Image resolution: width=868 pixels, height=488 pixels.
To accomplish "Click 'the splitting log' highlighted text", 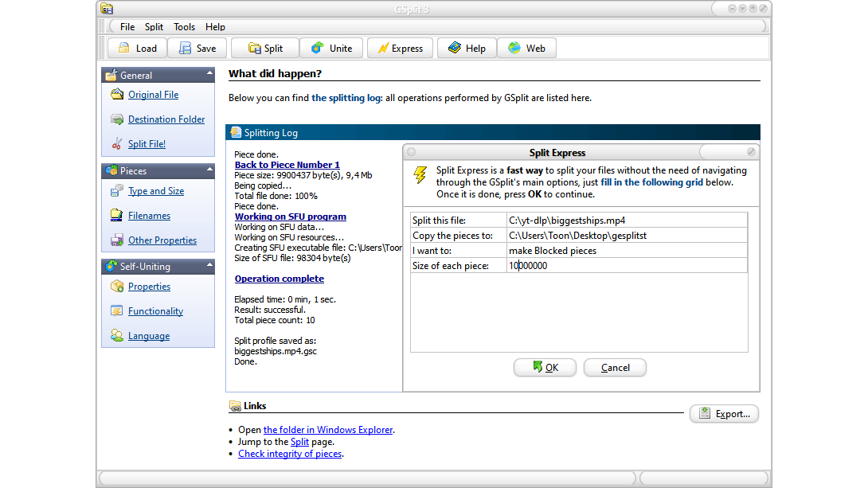I will tap(346, 98).
